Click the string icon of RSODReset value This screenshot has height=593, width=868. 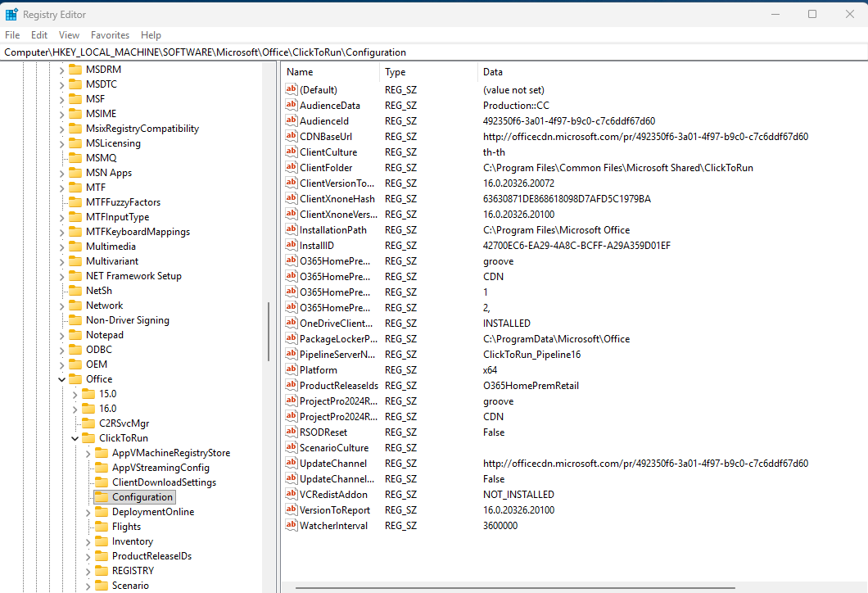[x=292, y=432]
